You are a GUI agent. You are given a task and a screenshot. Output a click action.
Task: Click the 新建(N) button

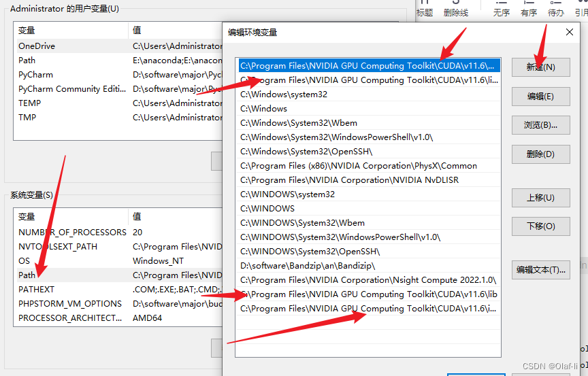coord(541,67)
